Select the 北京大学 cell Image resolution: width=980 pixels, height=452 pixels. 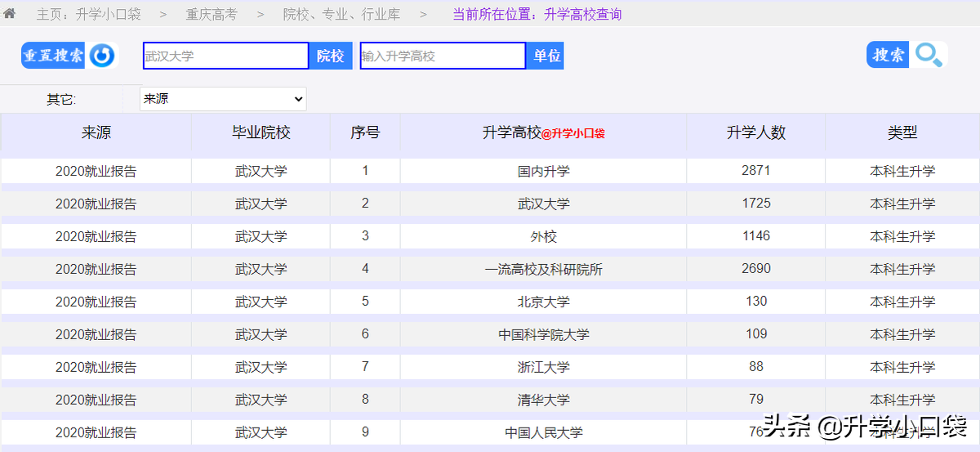(544, 302)
